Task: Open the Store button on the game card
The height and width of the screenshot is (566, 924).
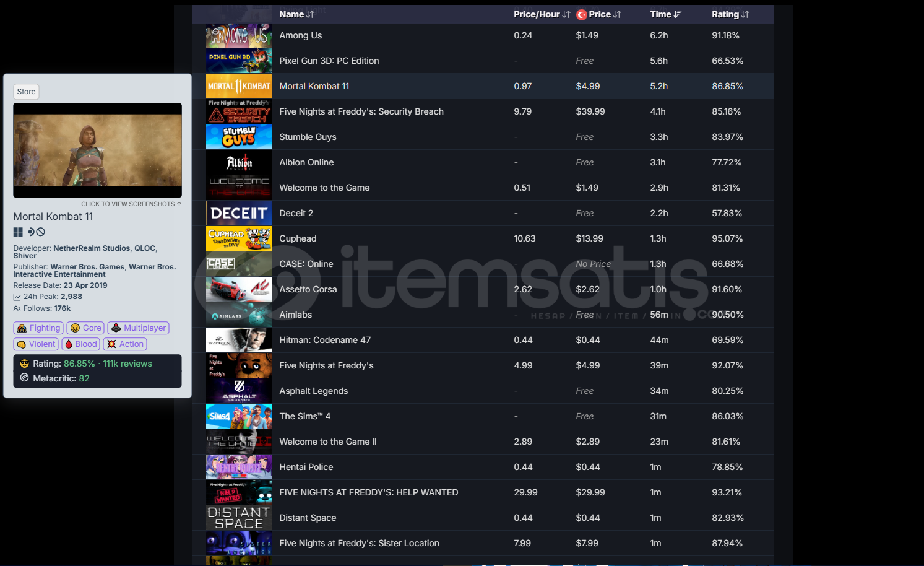Action: pos(26,92)
